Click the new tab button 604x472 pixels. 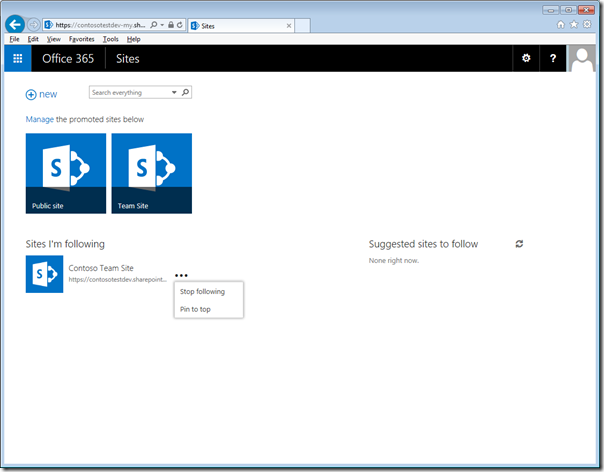tap(302, 25)
